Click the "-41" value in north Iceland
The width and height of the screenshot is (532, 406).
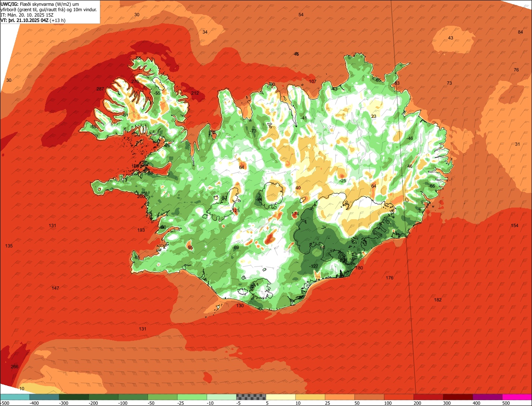(x=303, y=118)
